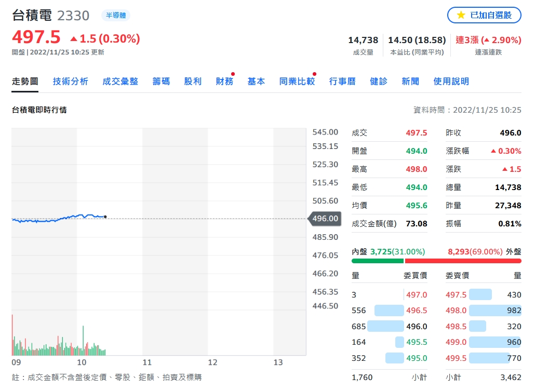Image resolution: width=535 pixels, height=392 pixels.
Task: Click the 最高 value 498.0
Action: click(x=416, y=169)
